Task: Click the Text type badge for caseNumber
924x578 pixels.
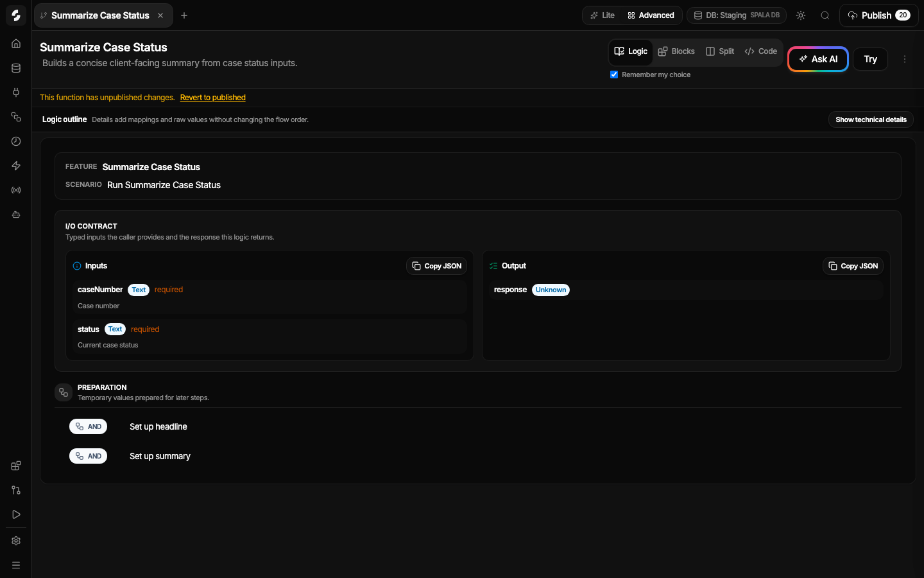Action: 139,290
